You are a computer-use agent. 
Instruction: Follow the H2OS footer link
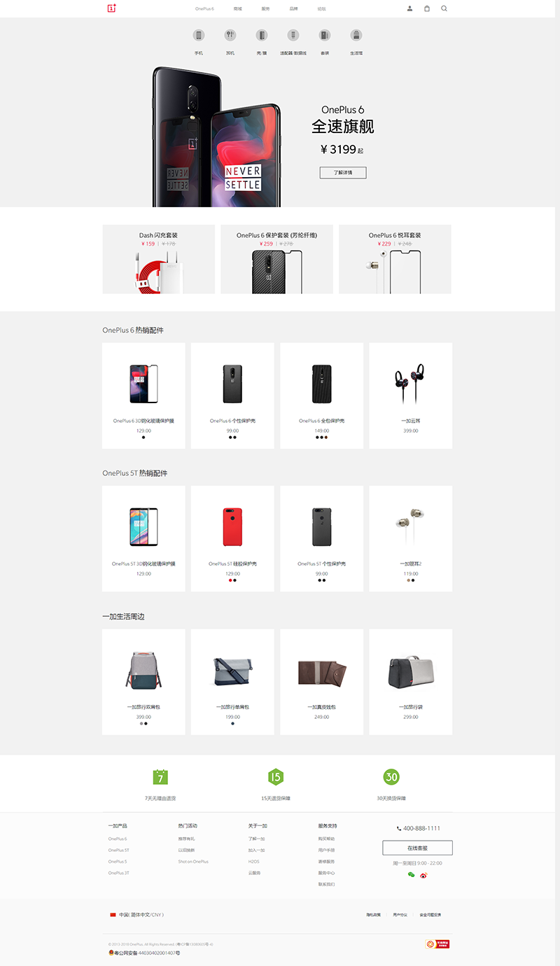point(253,862)
